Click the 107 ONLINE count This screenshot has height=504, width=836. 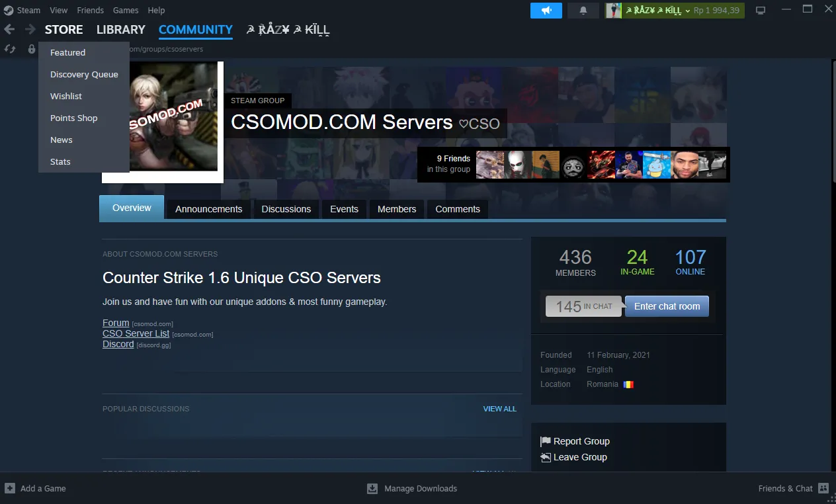point(690,262)
